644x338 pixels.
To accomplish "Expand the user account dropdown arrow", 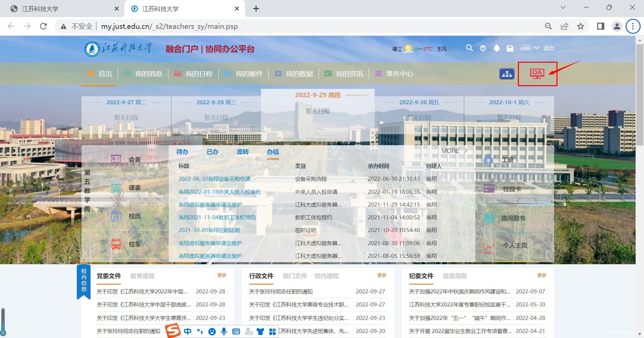I will tap(536, 48).
